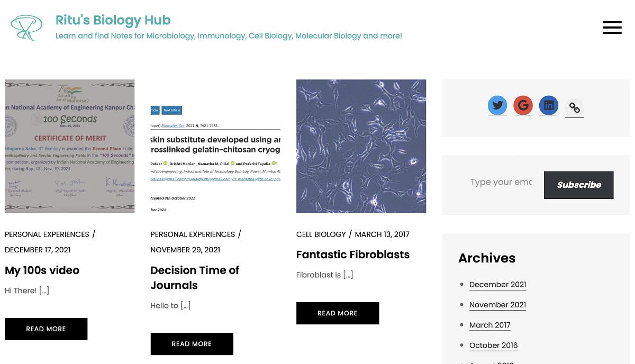Viewport: 635px width, 364px height.
Task: Open the December 2021 archive link
Action: coord(498,285)
